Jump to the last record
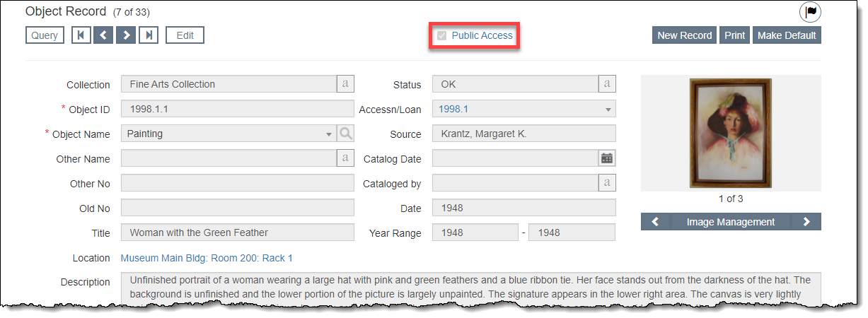Viewport: 868px width, 318px height. (x=149, y=35)
